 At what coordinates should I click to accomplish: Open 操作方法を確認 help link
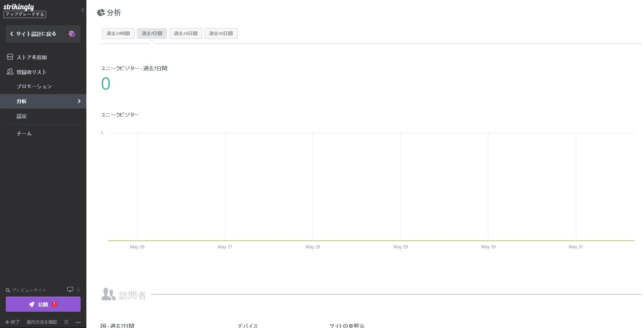click(42, 322)
